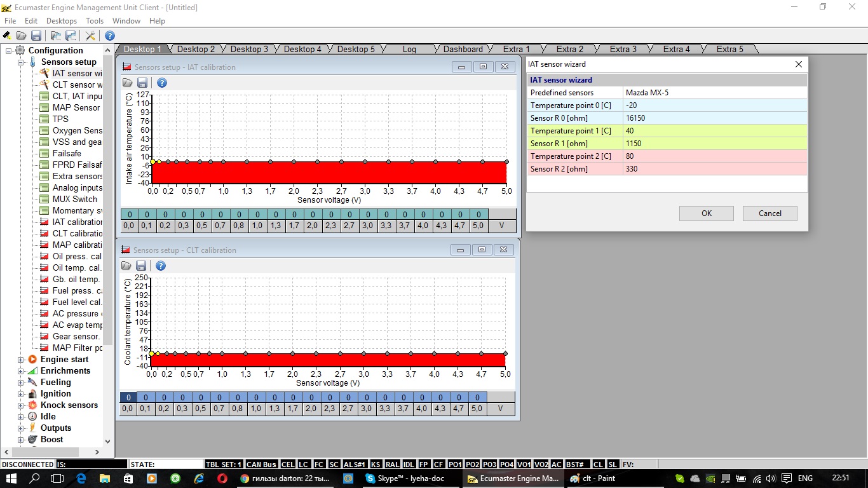Cancel the IAT sensor wizard dialog
Screen dimensions: 868x488
770,213
